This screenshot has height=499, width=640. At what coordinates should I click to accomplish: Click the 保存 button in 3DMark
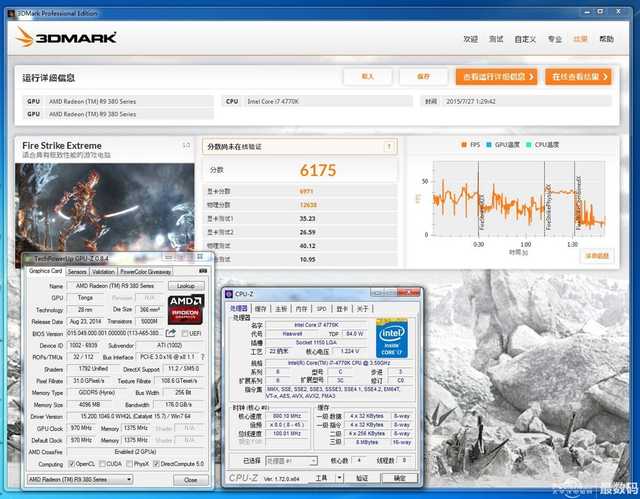(423, 76)
